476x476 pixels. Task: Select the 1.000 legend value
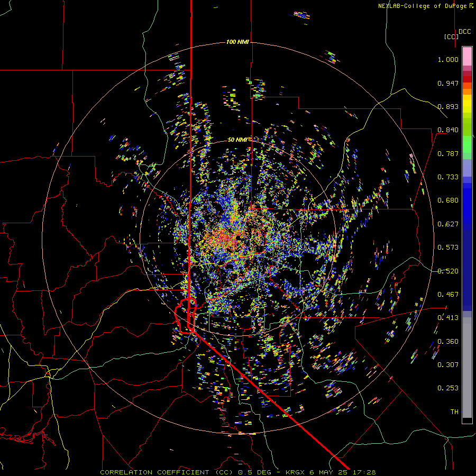tap(448, 59)
